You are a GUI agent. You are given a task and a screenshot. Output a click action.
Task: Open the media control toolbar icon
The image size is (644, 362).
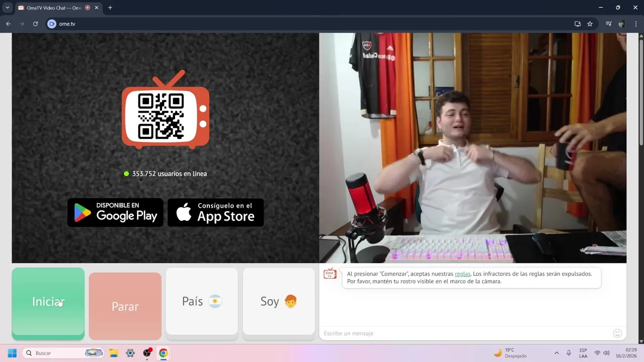click(609, 24)
